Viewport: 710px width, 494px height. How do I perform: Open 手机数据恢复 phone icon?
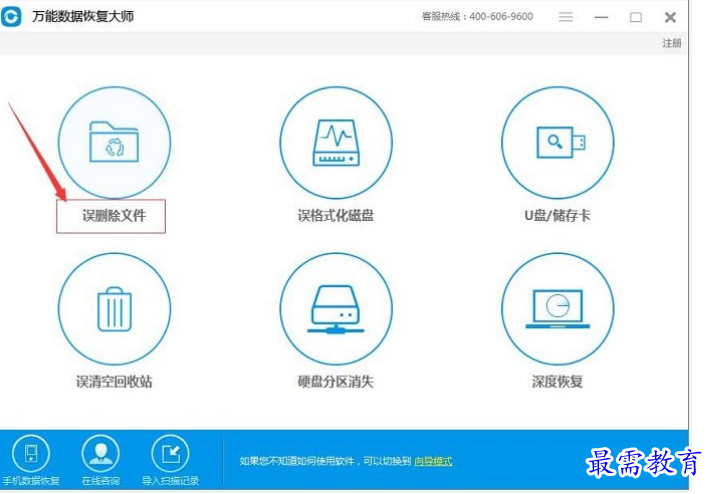pyautogui.click(x=31, y=454)
